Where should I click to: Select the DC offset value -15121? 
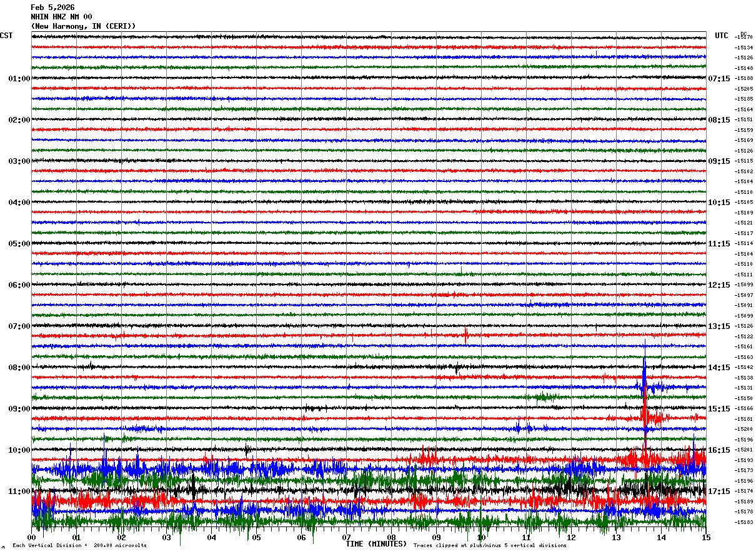coord(744,223)
